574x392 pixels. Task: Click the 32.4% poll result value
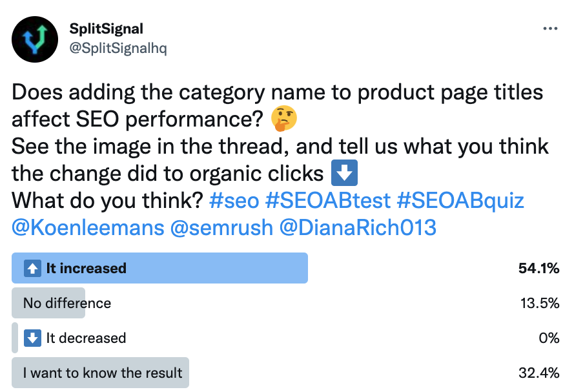(538, 373)
